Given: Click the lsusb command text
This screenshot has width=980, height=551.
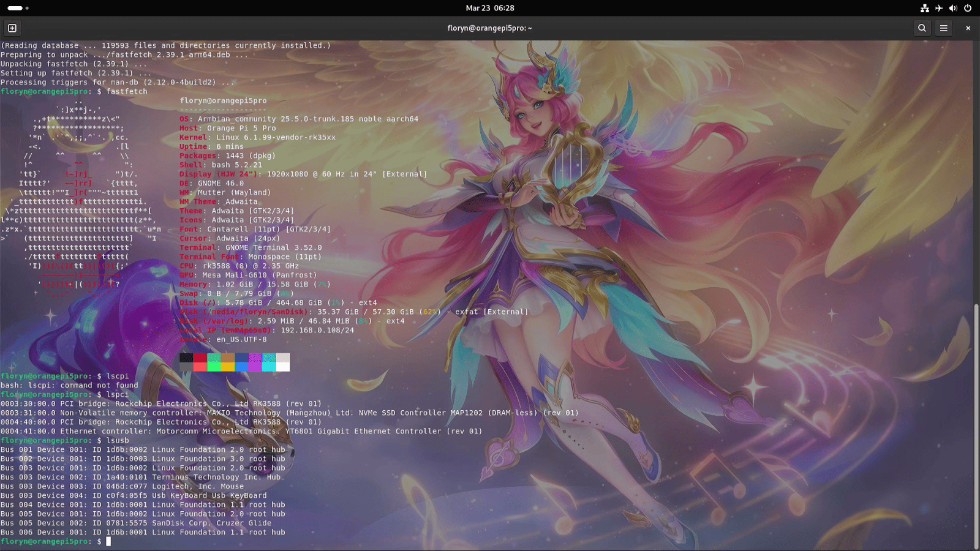Looking at the screenshot, I should [x=118, y=440].
